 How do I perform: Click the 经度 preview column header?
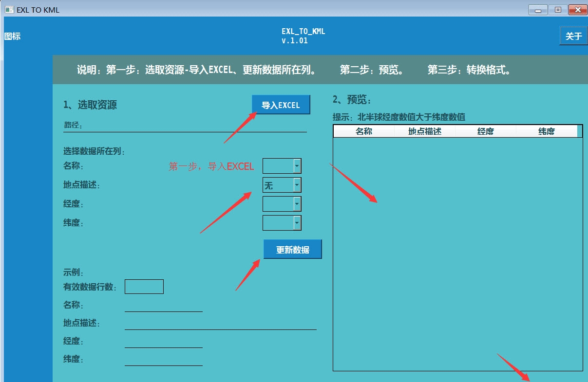coord(486,131)
